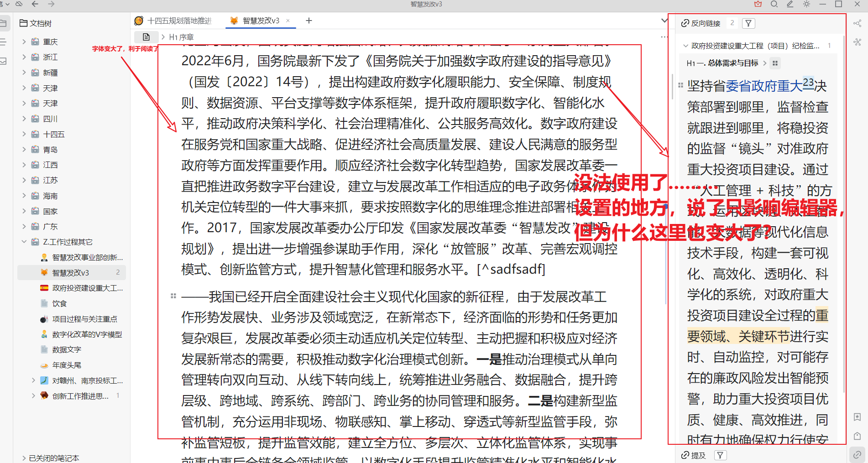Click block handle beside 我国已经开启 paragraph

click(173, 296)
